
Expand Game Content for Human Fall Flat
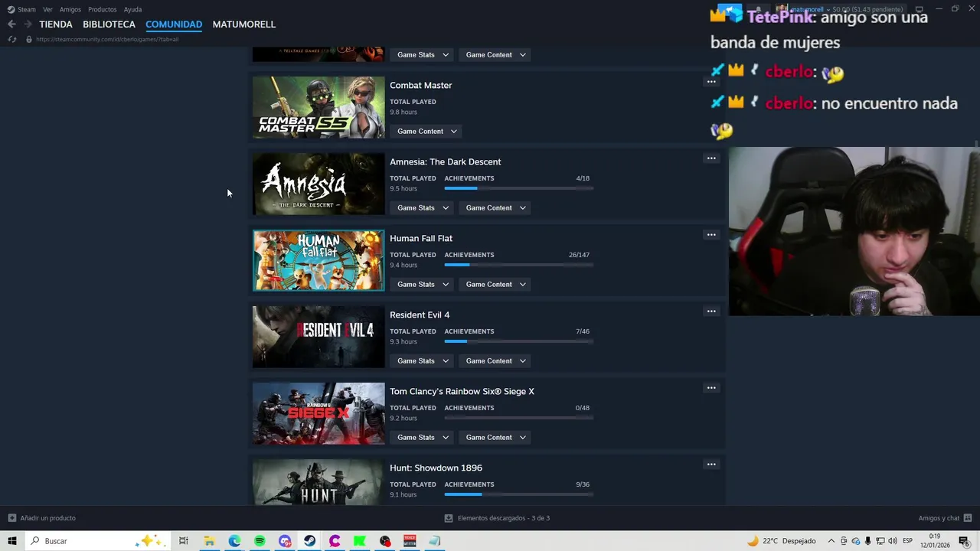click(x=495, y=284)
